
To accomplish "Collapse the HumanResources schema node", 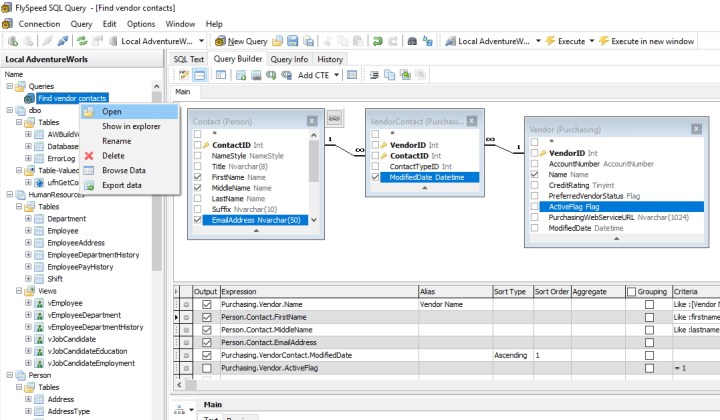I will coord(9,195).
